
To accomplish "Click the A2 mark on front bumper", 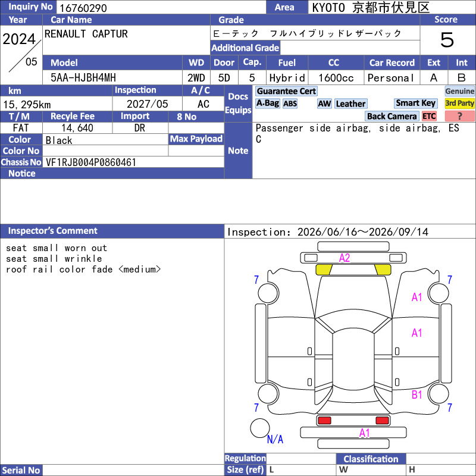I will pyautogui.click(x=345, y=258).
